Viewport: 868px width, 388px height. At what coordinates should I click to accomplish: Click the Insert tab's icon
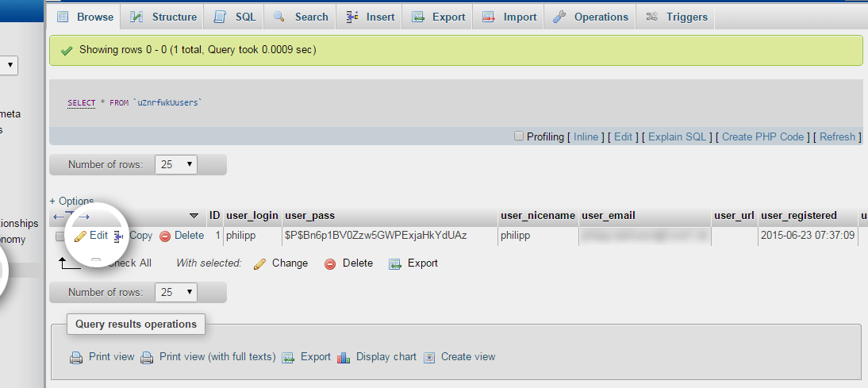[352, 17]
